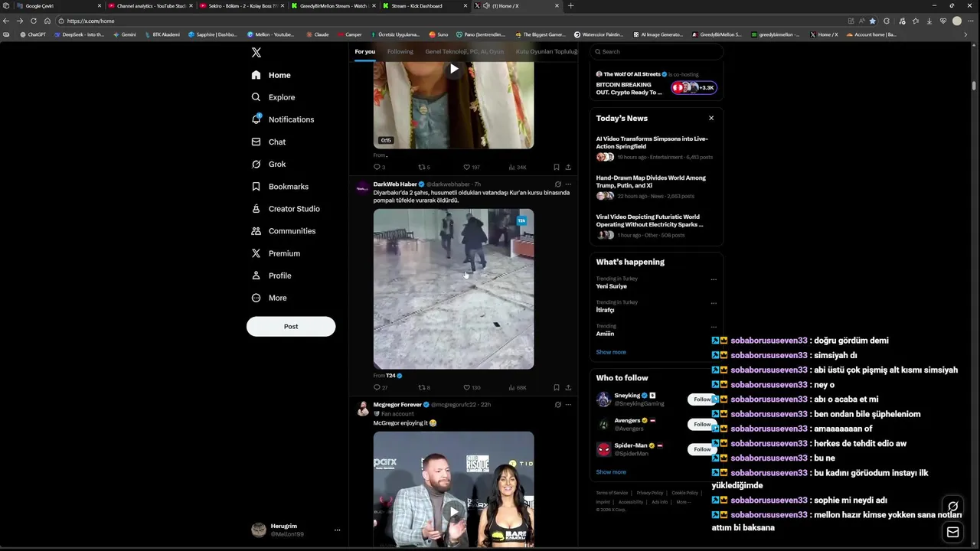View analytics of DarkWeb Haber post
The height and width of the screenshot is (551, 980).
click(x=518, y=387)
